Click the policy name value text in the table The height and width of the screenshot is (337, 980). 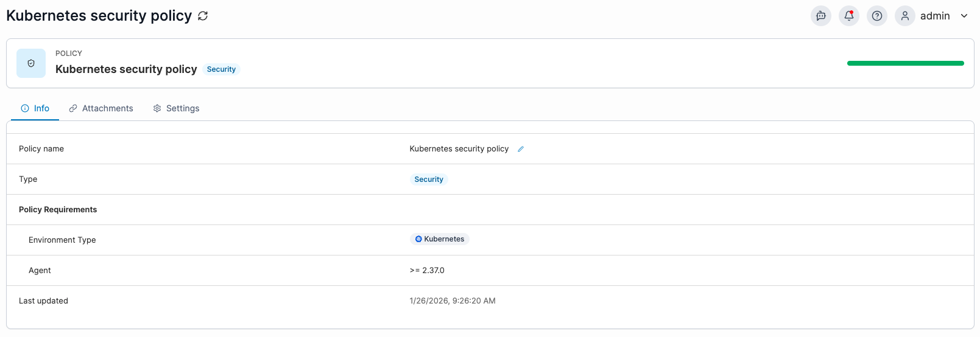point(459,149)
